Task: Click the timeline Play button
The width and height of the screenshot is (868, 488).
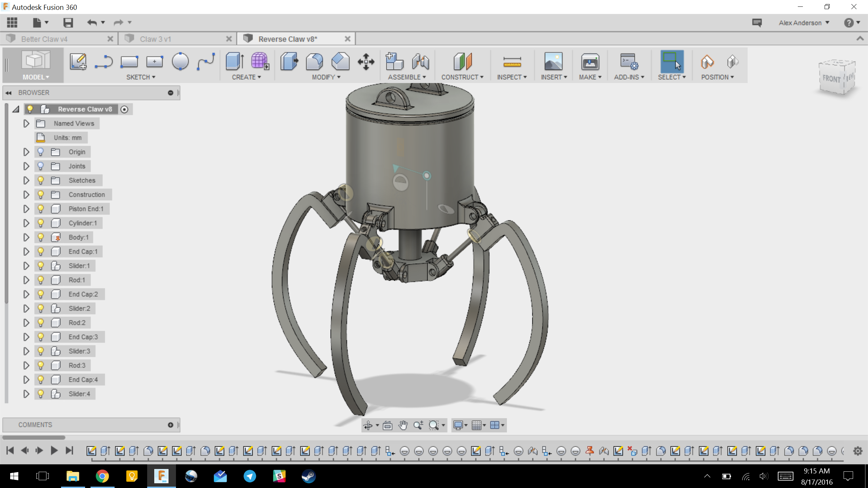Action: pos(54,450)
